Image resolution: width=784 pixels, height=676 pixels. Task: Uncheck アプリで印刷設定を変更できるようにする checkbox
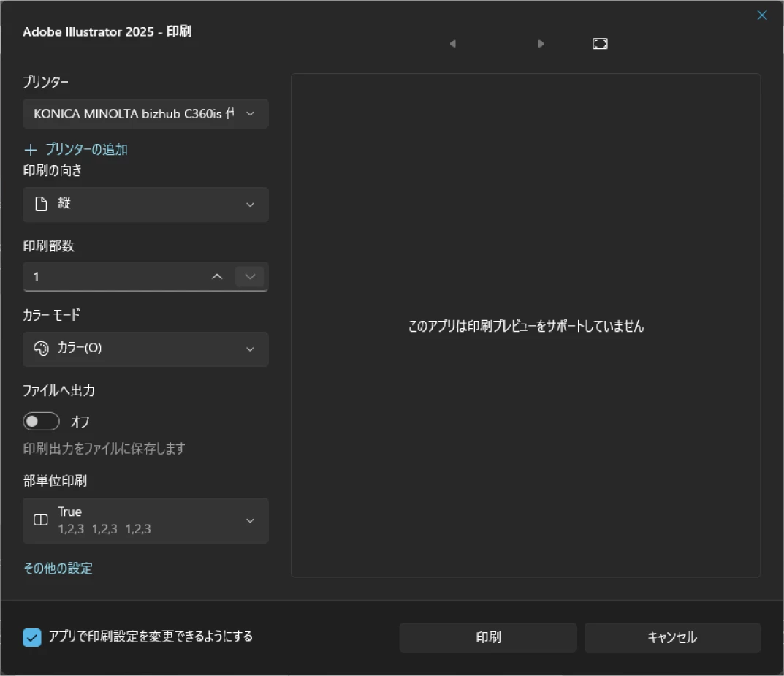32,637
